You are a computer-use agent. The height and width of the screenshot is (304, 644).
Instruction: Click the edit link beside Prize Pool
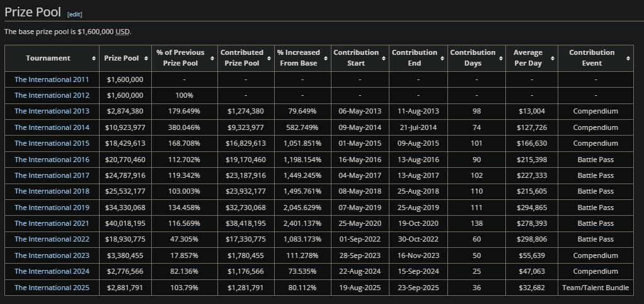pyautogui.click(x=75, y=15)
